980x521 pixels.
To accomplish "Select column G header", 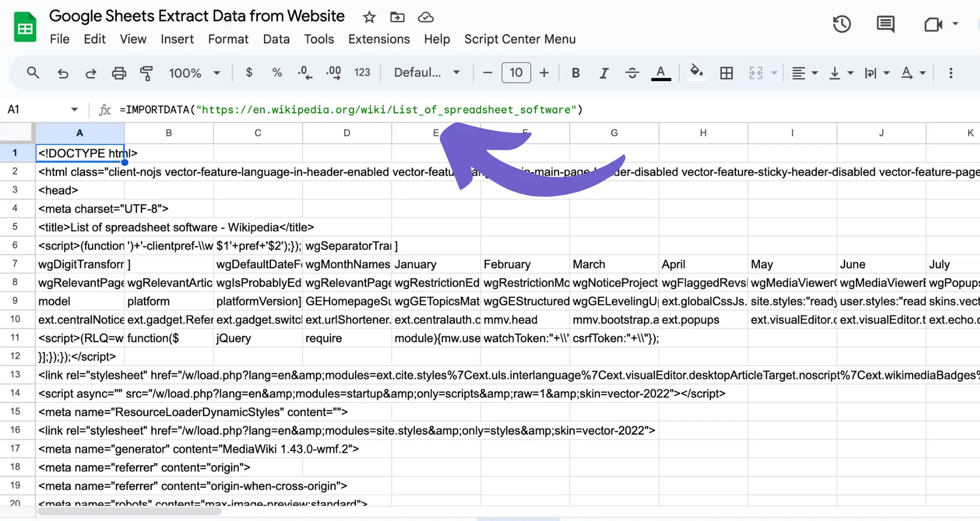I will click(x=614, y=133).
